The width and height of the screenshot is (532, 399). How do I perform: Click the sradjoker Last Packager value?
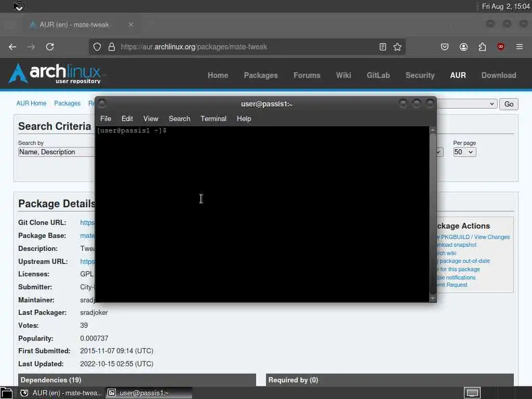(x=94, y=312)
